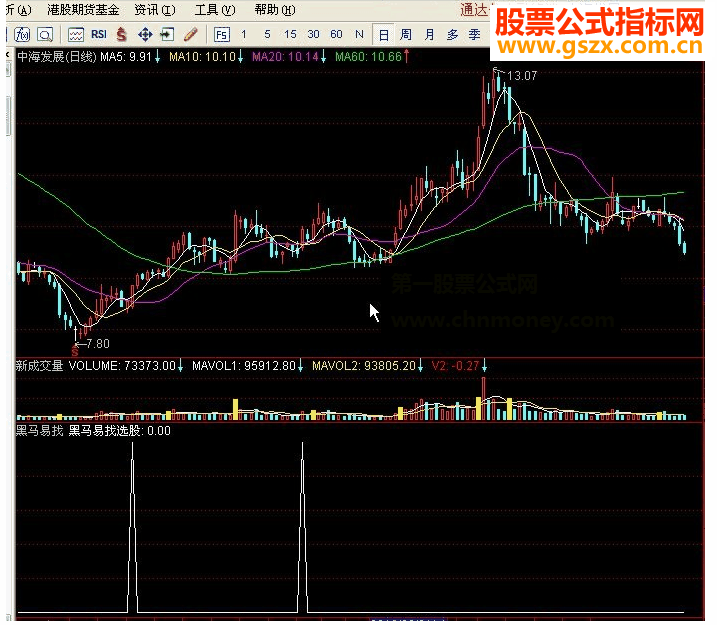Click the 新成交量 indicator name
The height and width of the screenshot is (625, 717).
pos(39,366)
